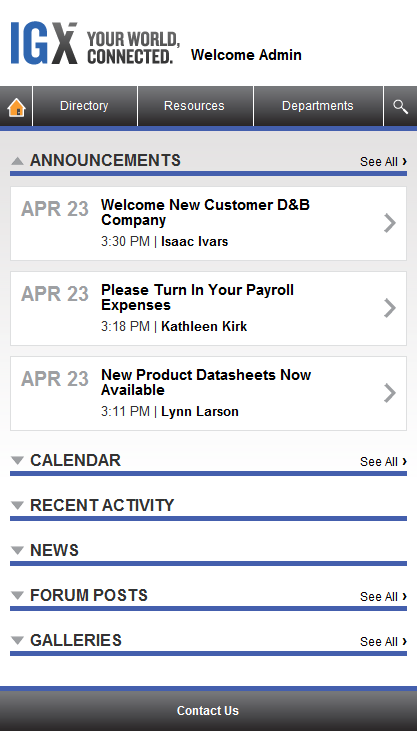Collapse the Announcements section triangle
Screen dimensions: 417x737
point(17,161)
